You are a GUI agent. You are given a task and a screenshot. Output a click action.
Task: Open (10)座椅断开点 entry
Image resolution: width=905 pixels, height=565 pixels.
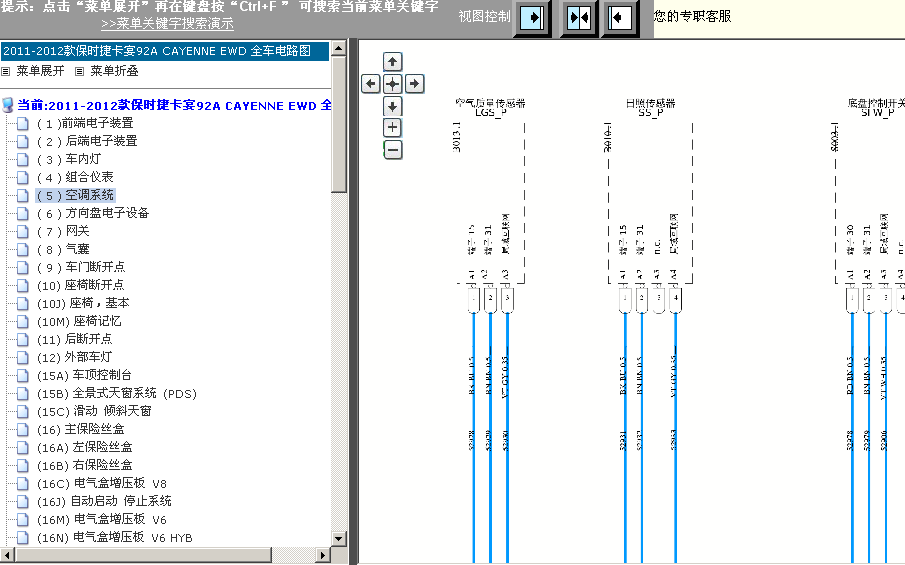81,285
